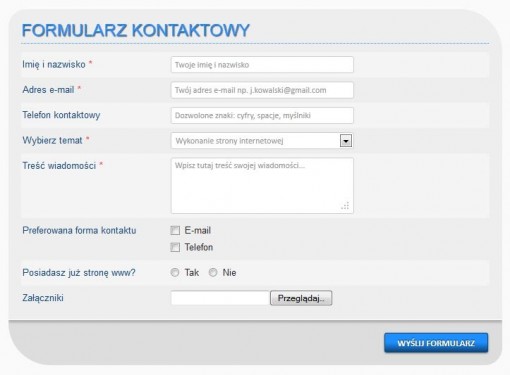Open the 'Wybierz temat' dropdown arrow
510x375 pixels.
pos(346,141)
